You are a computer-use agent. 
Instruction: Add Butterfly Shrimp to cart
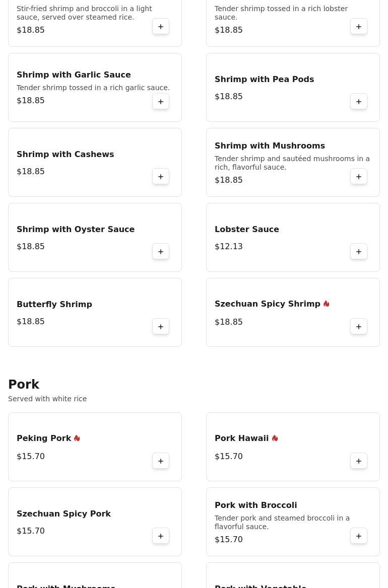coord(161,327)
